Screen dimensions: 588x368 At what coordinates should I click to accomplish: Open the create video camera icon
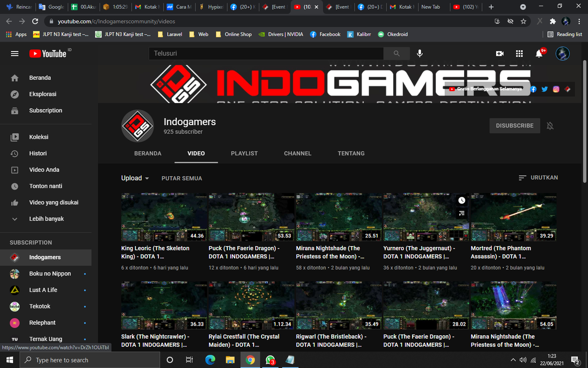[x=500, y=54]
